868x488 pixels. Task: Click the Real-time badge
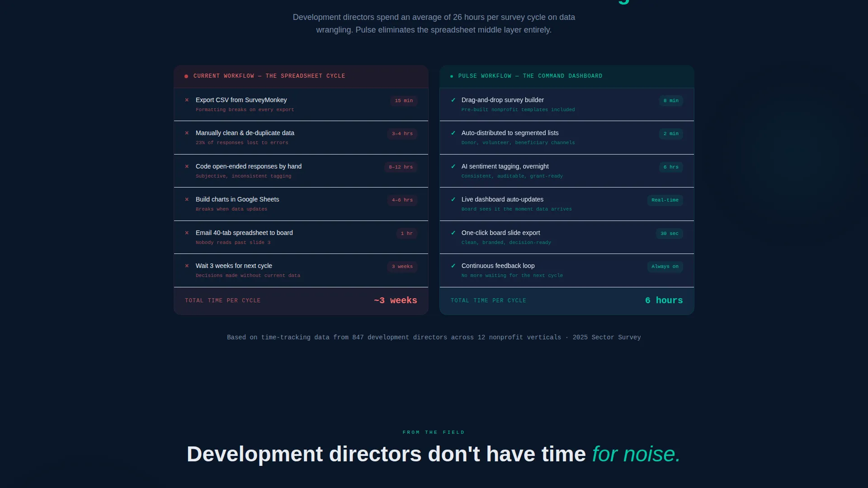coord(665,200)
